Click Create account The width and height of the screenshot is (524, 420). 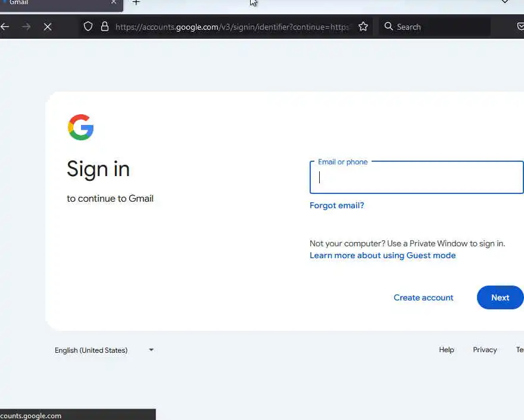pyautogui.click(x=423, y=297)
